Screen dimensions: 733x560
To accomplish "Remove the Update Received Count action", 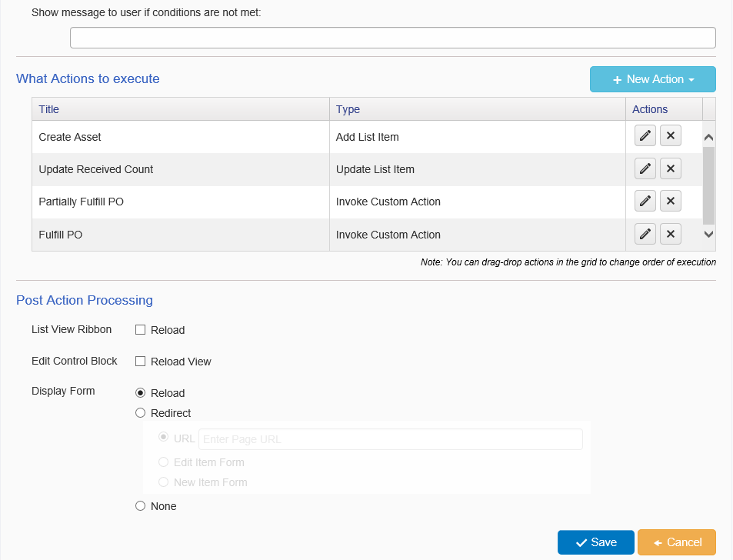I will [671, 168].
